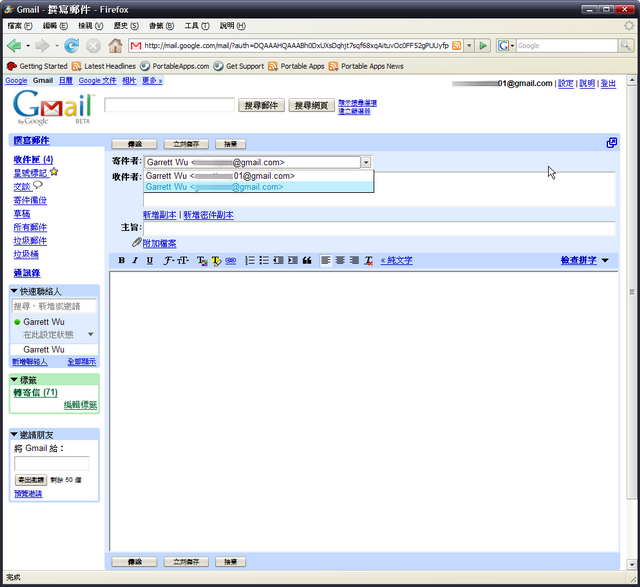Click Firefox back arrow button
The height and width of the screenshot is (587, 640).
click(14, 46)
